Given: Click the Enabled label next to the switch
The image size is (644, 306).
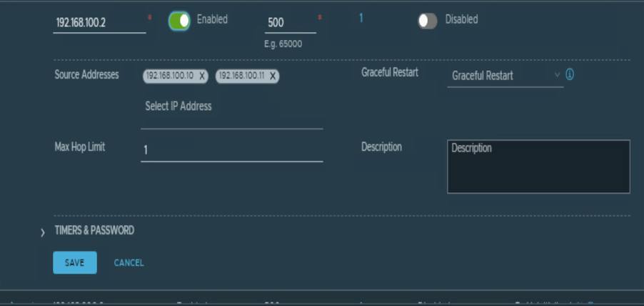Looking at the screenshot, I should pos(212,20).
